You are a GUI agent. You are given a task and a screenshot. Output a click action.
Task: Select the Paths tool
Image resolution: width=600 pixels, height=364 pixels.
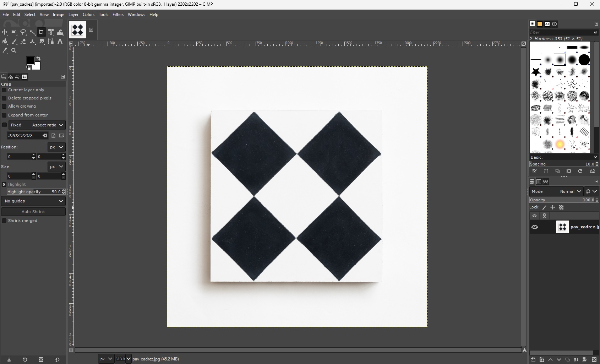pyautogui.click(x=51, y=42)
